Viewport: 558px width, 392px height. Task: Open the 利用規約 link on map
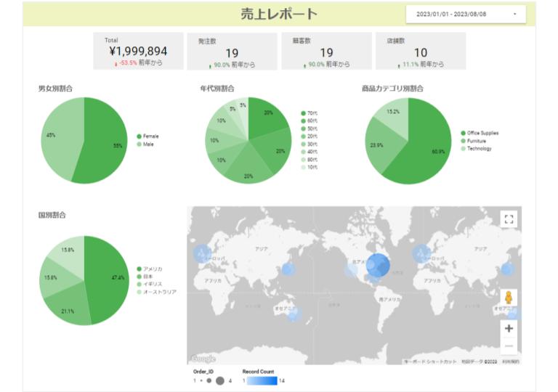click(511, 361)
